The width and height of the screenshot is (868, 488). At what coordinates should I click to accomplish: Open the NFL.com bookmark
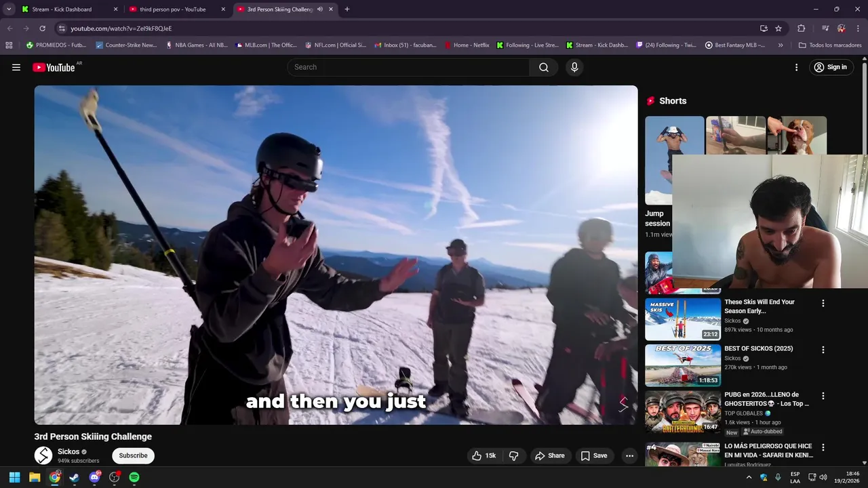(x=335, y=45)
